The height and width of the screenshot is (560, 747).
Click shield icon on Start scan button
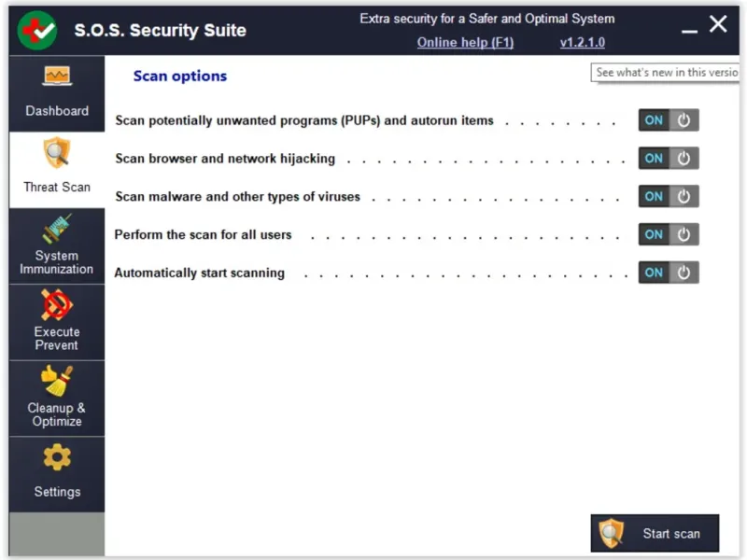coord(612,533)
